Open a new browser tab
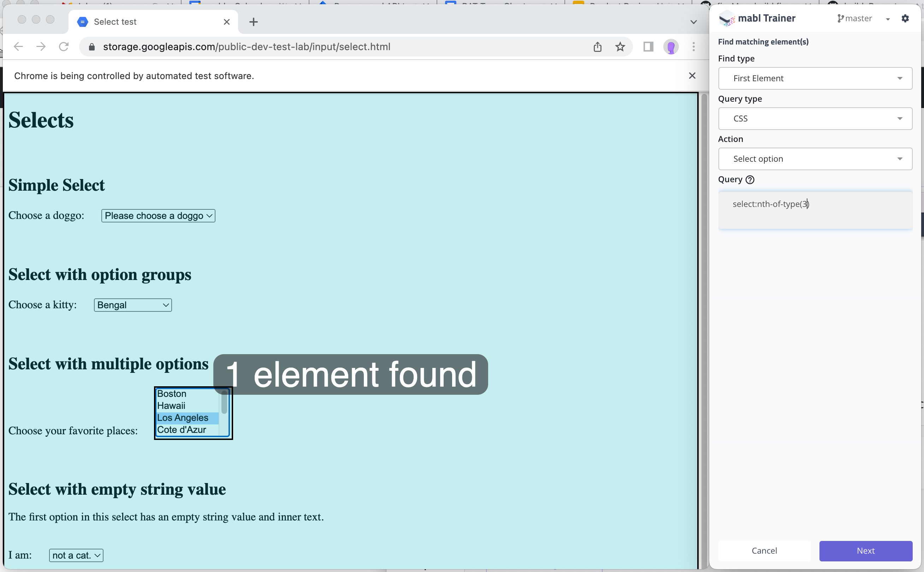Image resolution: width=924 pixels, height=572 pixels. (x=254, y=22)
